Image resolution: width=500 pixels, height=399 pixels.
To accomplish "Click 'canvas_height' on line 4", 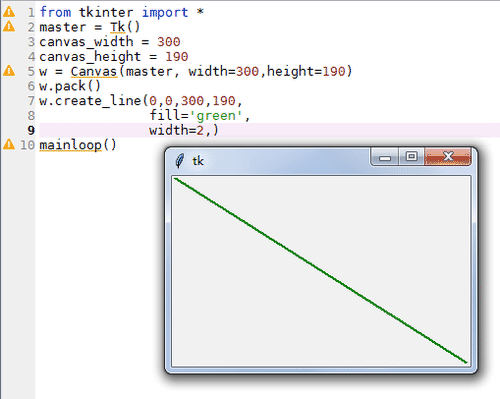I will coord(90,57).
